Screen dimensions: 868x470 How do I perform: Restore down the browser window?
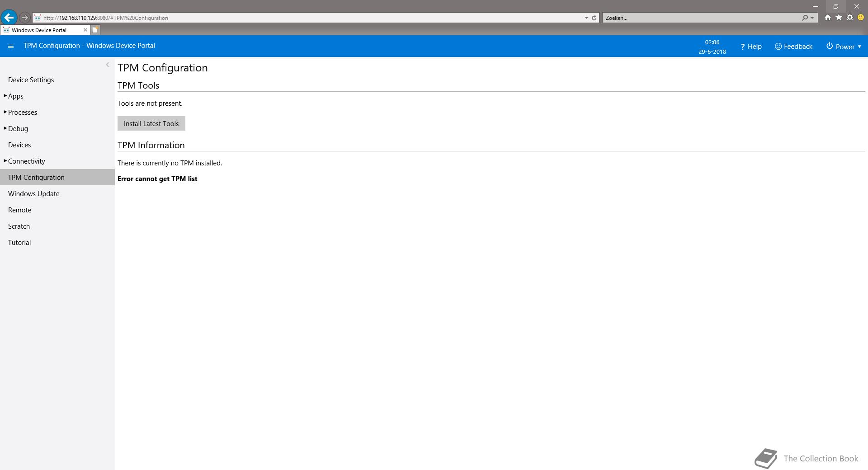[836, 6]
